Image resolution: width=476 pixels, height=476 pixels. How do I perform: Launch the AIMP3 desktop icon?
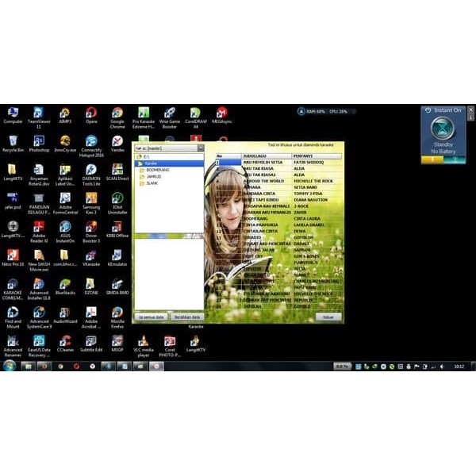click(x=65, y=115)
